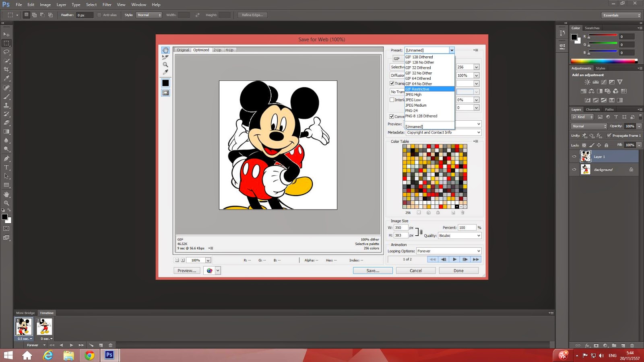
Task: Click the Done button
Action: click(458, 271)
